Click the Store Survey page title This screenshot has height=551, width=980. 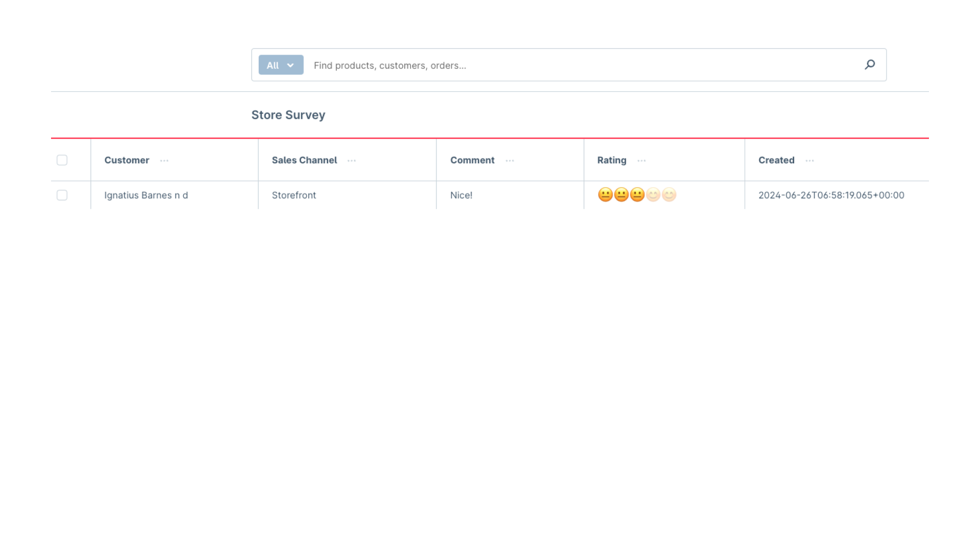[x=288, y=115]
